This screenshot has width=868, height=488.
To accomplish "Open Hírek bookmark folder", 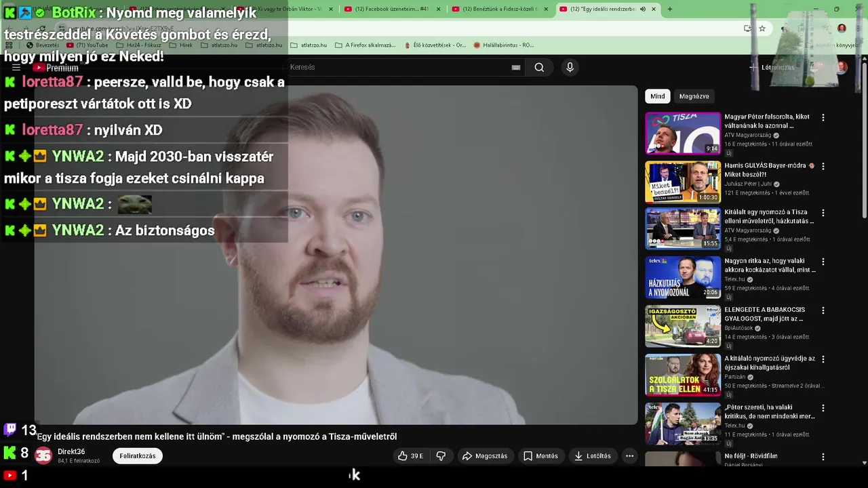I will point(180,45).
